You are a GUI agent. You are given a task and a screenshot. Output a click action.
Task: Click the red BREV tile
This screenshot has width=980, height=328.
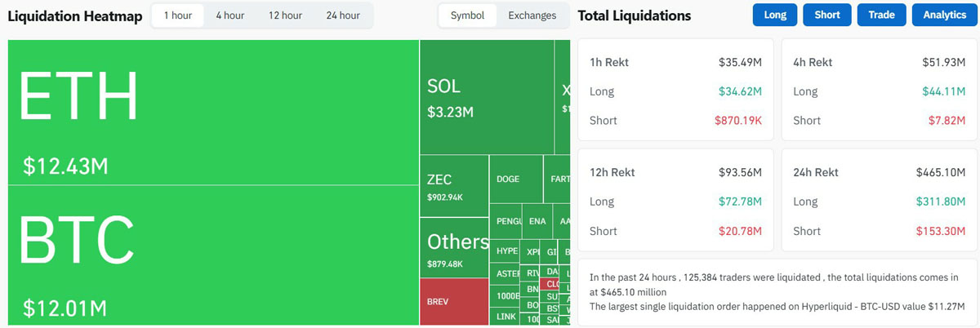[453, 301]
